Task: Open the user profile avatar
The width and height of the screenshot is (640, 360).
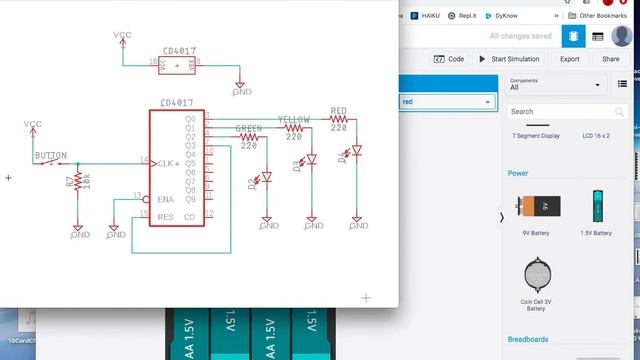Action: point(621,36)
